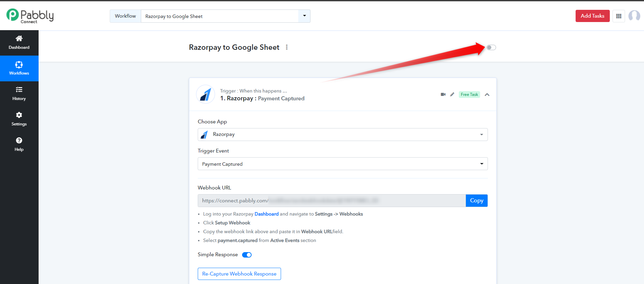Viewport: 644px width, 284px height.
Task: Click the 'Razorpay to Google Sheet' heading
Action: (x=234, y=47)
